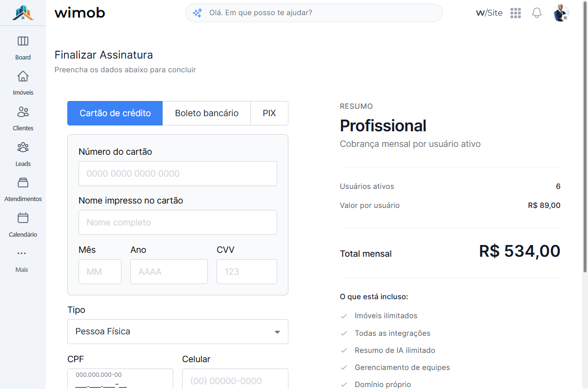The height and width of the screenshot is (389, 588).
Task: Click 'O que está incluso:' heading
Action: (x=374, y=297)
